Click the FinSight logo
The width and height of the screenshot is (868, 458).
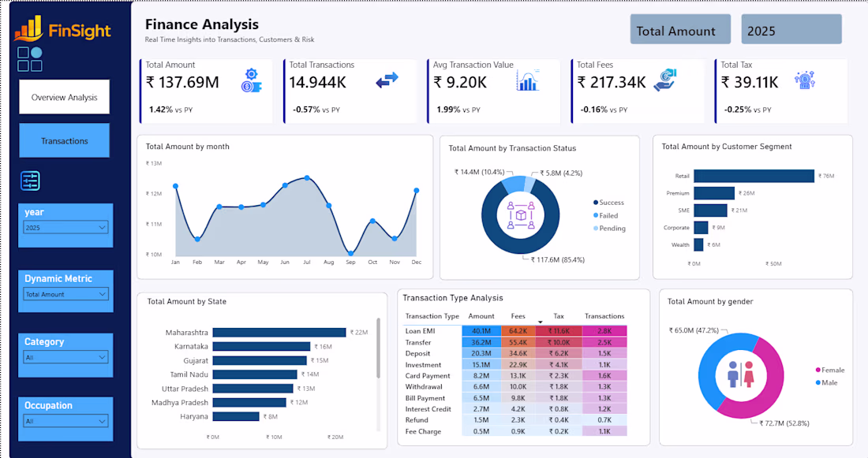(x=62, y=28)
